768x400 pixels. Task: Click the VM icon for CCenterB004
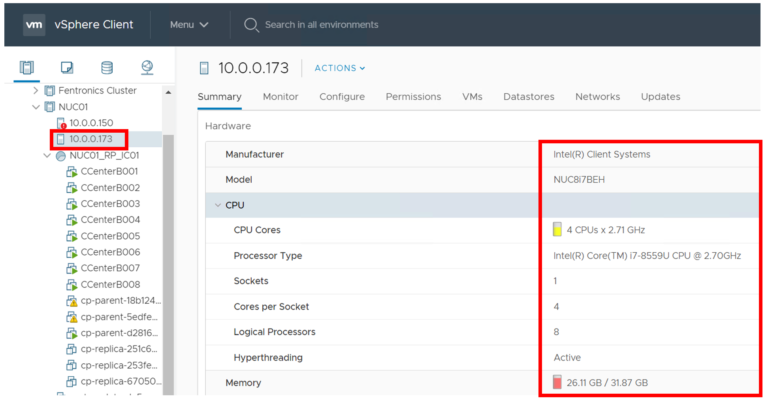(72, 220)
